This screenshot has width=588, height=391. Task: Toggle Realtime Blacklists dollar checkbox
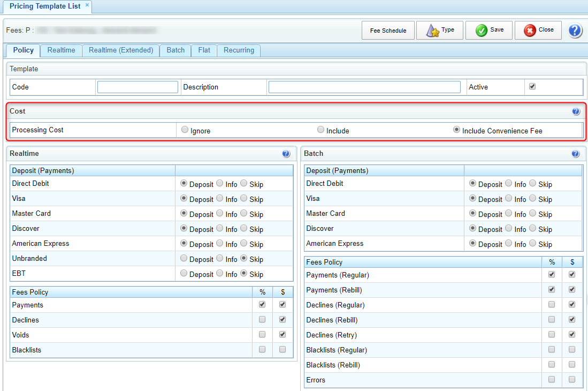[x=282, y=349]
